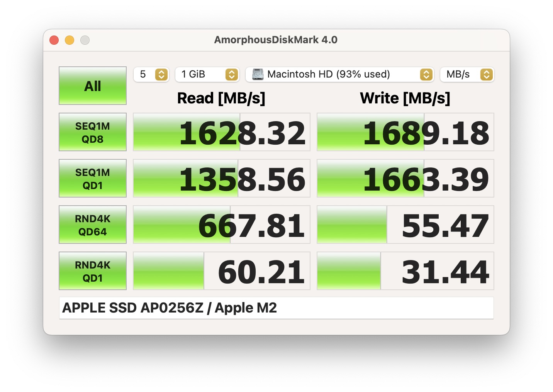This screenshot has height=392, width=553.
Task: Open the test size dropdown showing 1 GiB
Action: click(x=207, y=74)
